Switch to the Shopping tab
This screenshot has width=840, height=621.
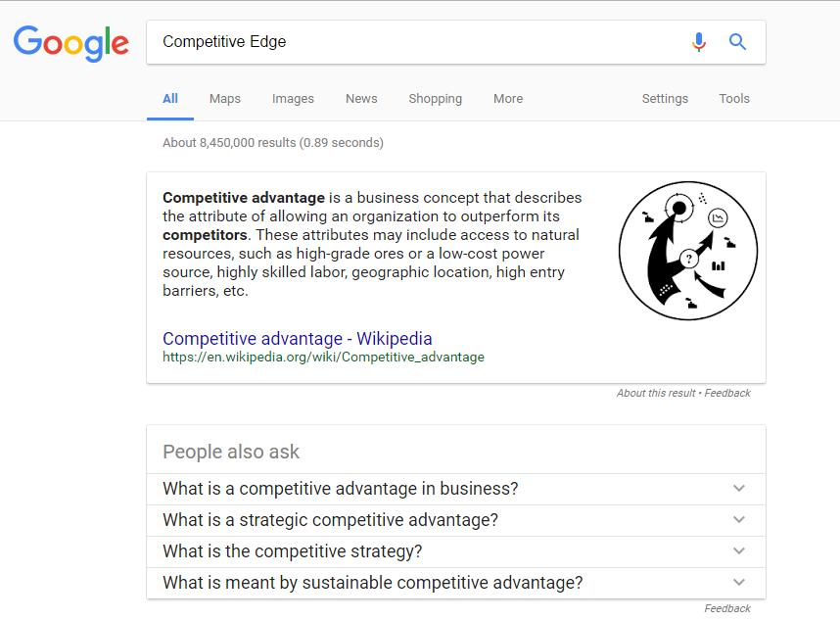pyautogui.click(x=435, y=99)
